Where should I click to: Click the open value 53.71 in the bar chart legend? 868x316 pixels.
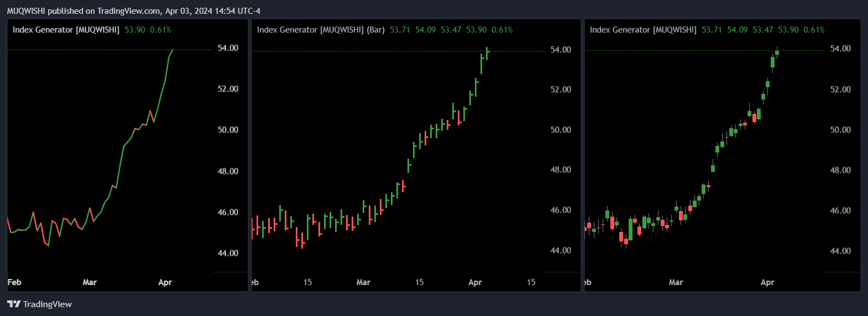(400, 30)
